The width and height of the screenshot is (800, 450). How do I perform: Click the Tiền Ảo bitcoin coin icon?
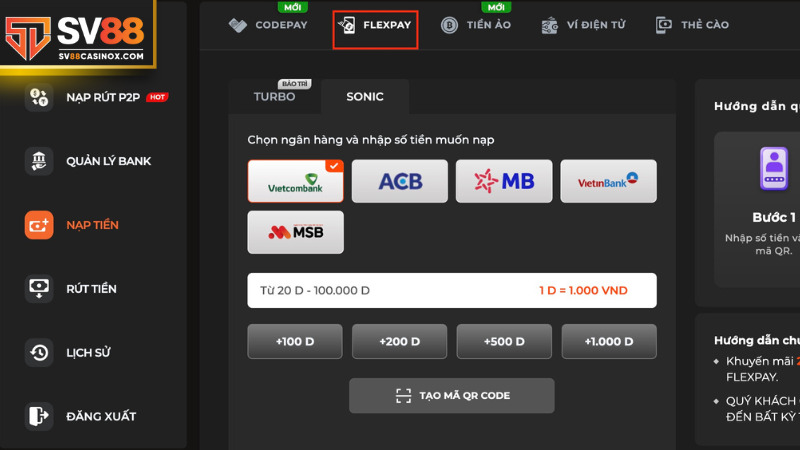(449, 25)
